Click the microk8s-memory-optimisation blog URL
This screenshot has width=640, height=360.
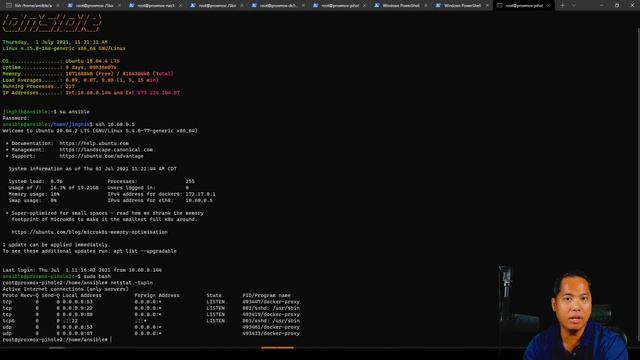[x=89, y=232]
